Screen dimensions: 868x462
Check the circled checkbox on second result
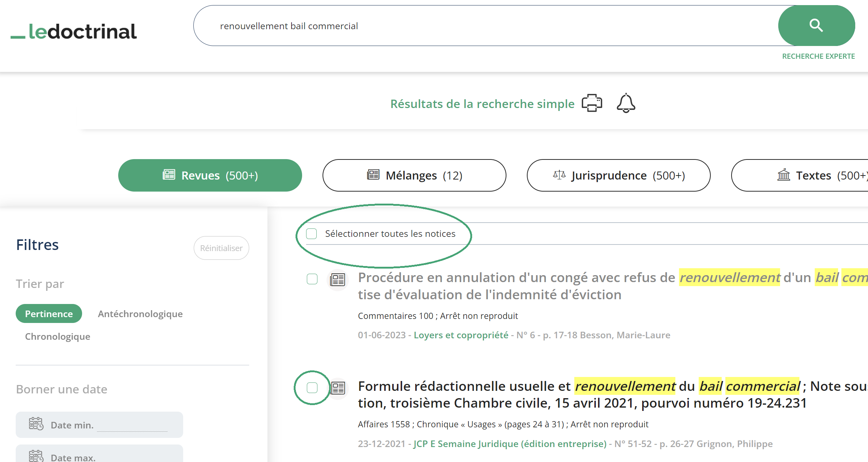click(312, 388)
